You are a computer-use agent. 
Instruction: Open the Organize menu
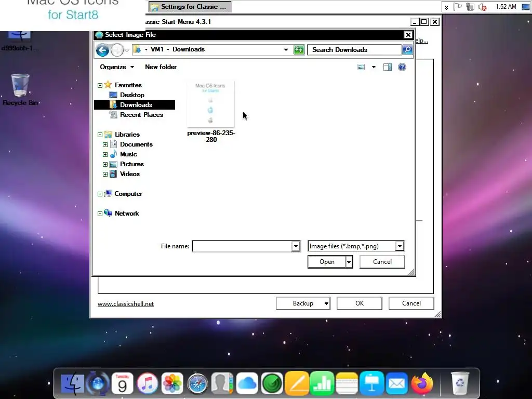pyautogui.click(x=117, y=67)
